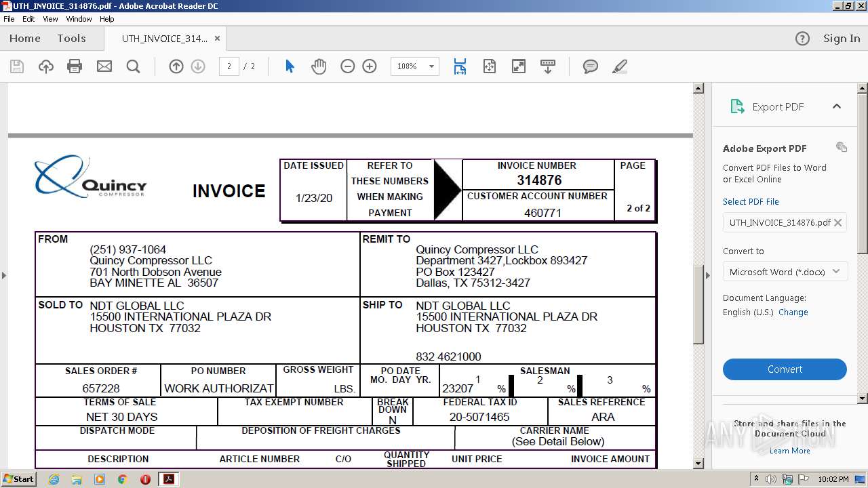868x488 pixels.
Task: Click sales order number 657228
Action: 101,388
